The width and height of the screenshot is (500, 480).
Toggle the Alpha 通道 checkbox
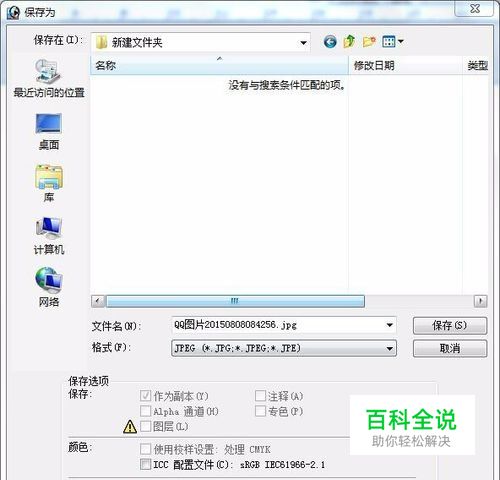coord(145,411)
